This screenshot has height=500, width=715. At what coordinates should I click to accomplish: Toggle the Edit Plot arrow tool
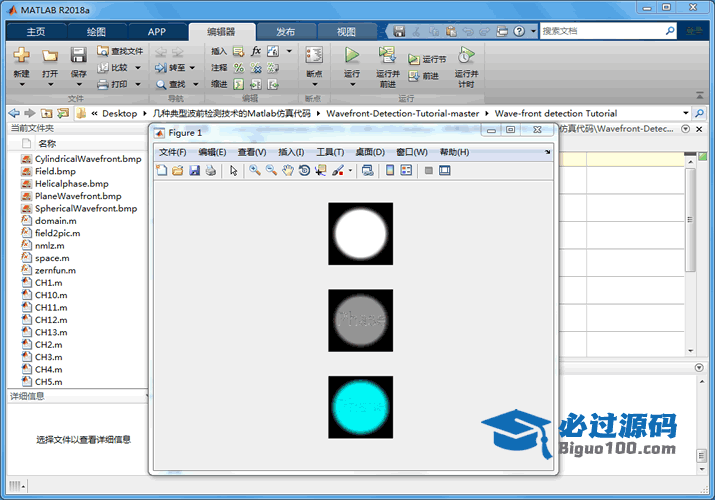(x=233, y=171)
